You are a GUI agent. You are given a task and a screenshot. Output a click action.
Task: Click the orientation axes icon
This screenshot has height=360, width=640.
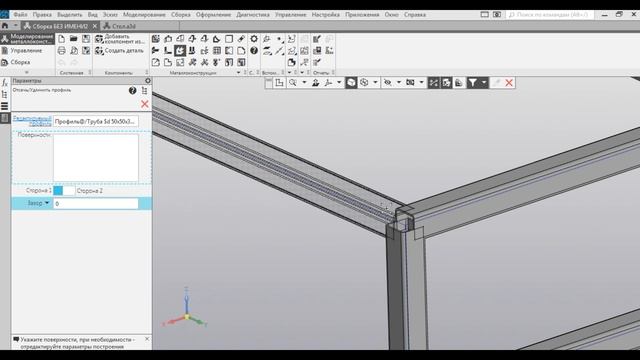[328, 83]
